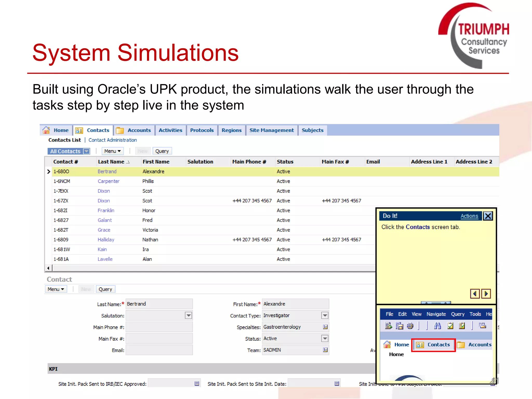This screenshot has width=532, height=399.
Task: Click the Last Name input field
Action: point(159,304)
